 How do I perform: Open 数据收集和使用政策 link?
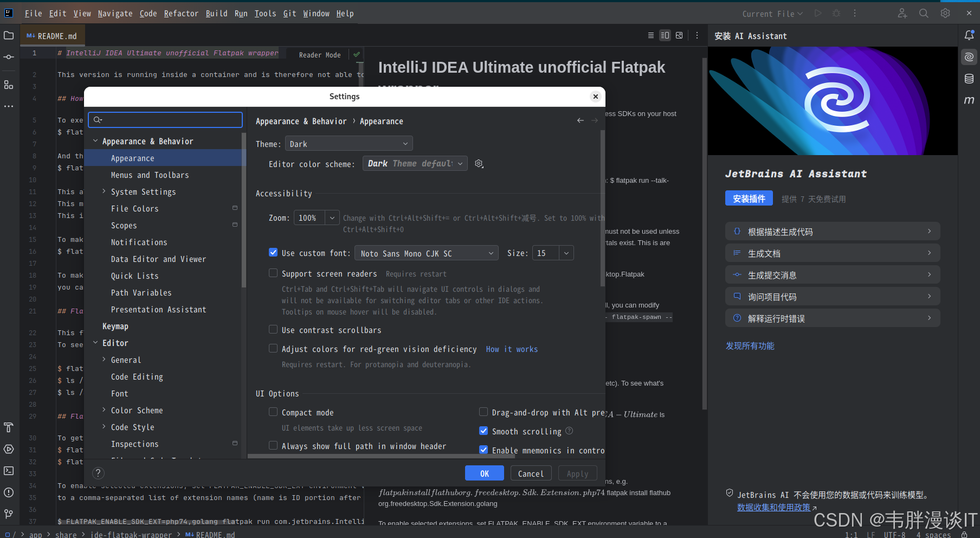[x=773, y=507]
